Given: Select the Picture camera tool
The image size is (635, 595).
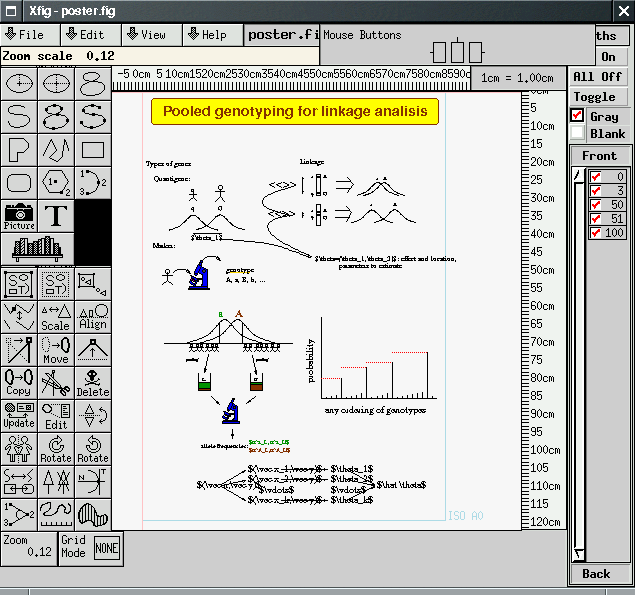Looking at the screenshot, I should click(19, 216).
